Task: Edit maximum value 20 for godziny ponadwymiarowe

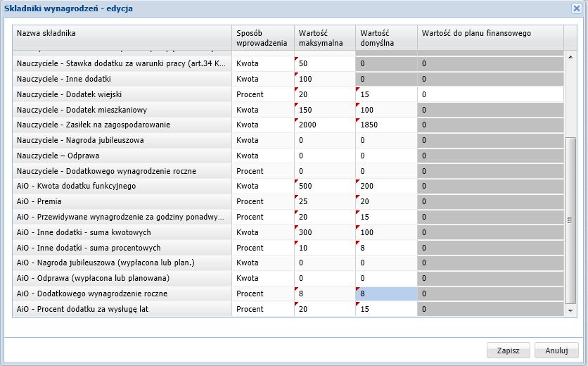Action: tap(325, 217)
